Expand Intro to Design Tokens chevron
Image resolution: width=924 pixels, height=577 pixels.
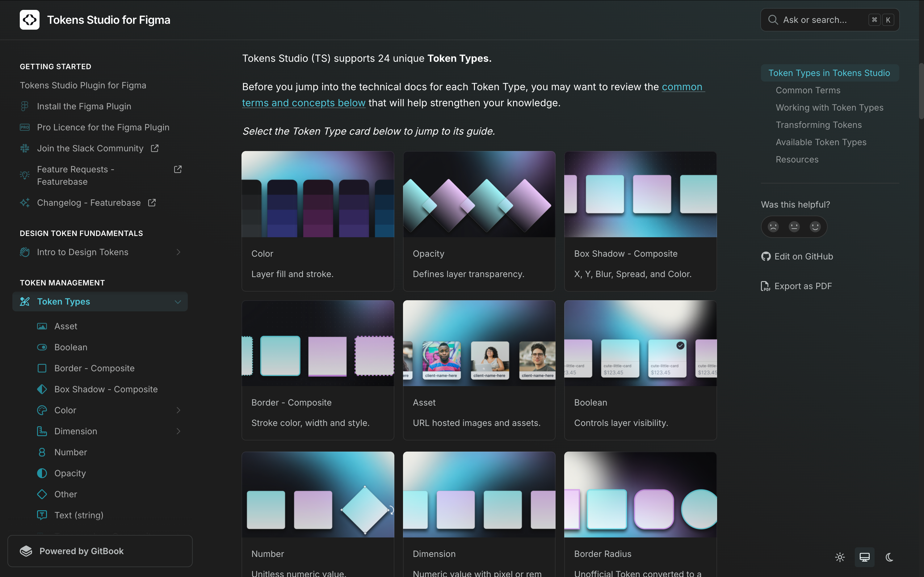[x=178, y=252]
